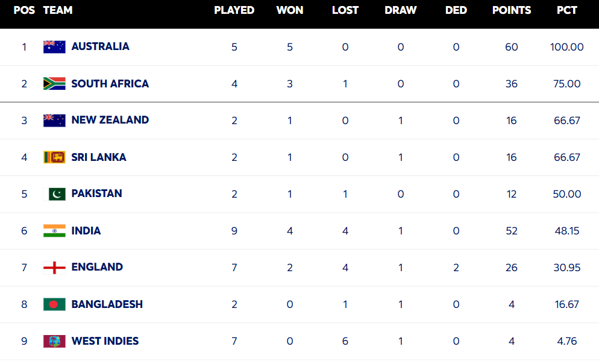Viewport: 599px width, 364px height.
Task: Click the PLAYED column header
Action: (234, 10)
